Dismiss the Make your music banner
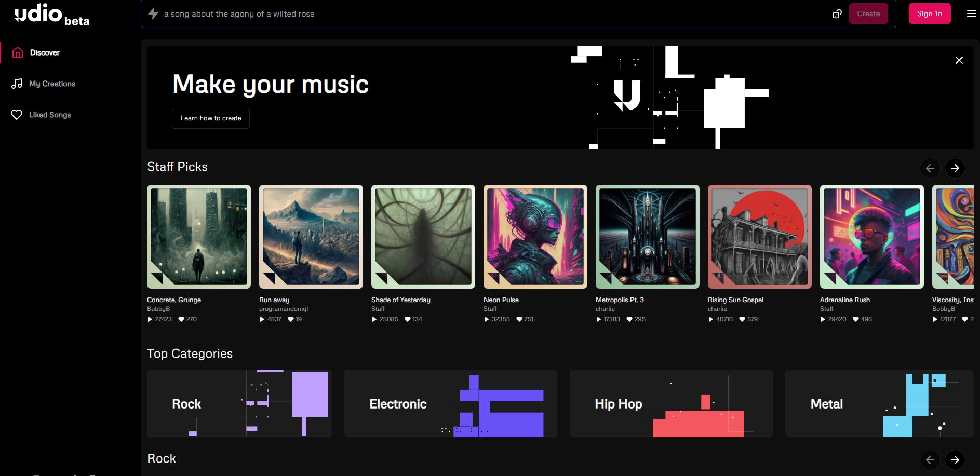980x476 pixels. (959, 60)
